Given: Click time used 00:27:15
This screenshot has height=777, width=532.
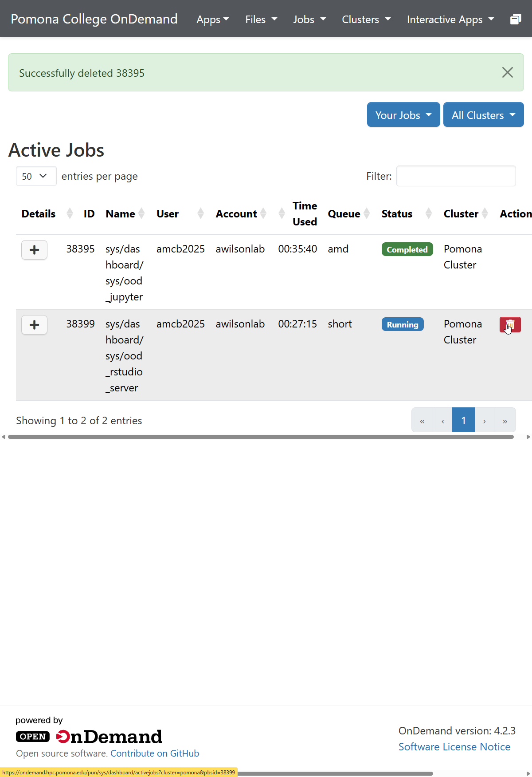Looking at the screenshot, I should pos(297,324).
